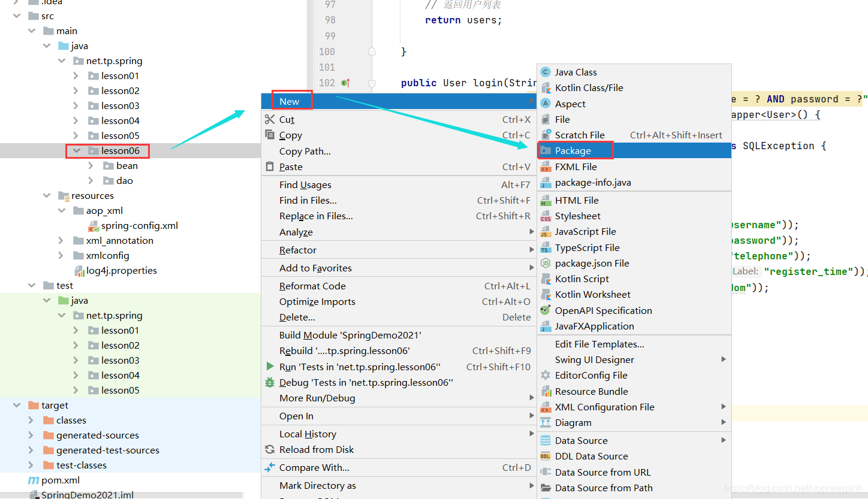
Task: Click the Resource Bundle icon
Action: coord(545,391)
